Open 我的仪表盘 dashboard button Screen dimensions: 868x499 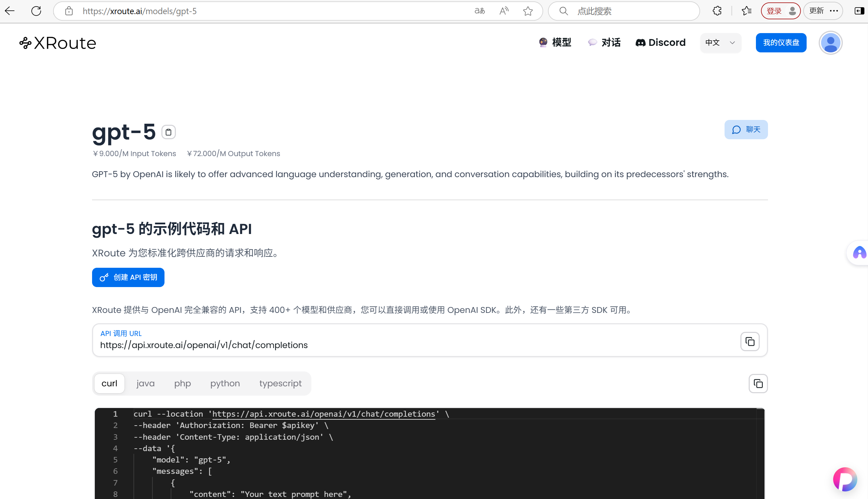coord(781,43)
